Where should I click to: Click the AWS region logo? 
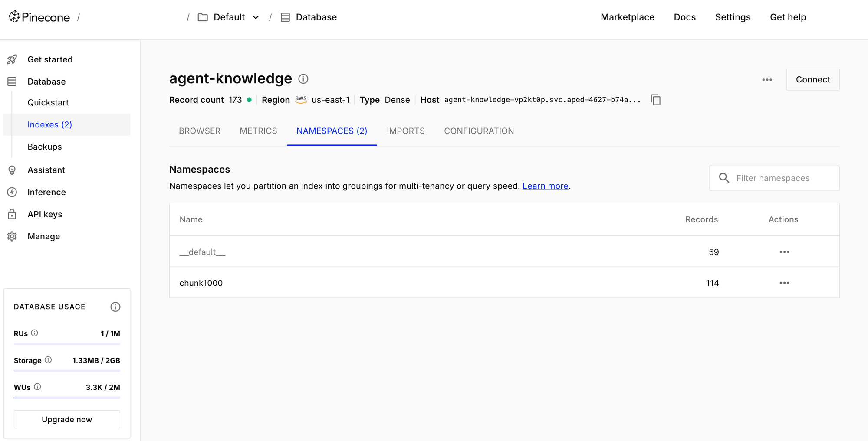[x=301, y=99]
